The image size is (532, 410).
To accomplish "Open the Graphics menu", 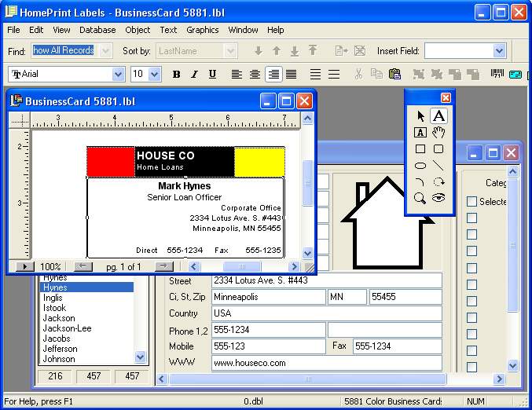I will [202, 30].
